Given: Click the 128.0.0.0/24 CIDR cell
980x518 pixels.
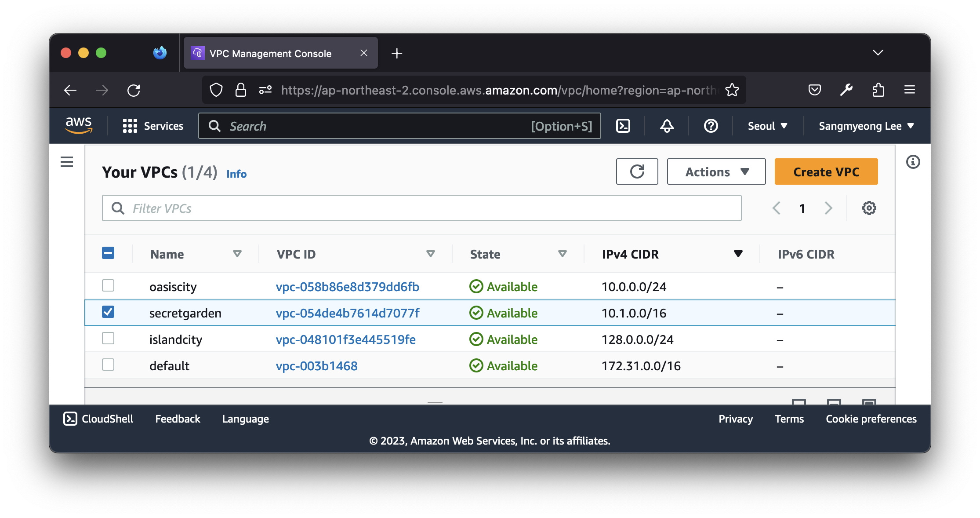Looking at the screenshot, I should tap(637, 339).
